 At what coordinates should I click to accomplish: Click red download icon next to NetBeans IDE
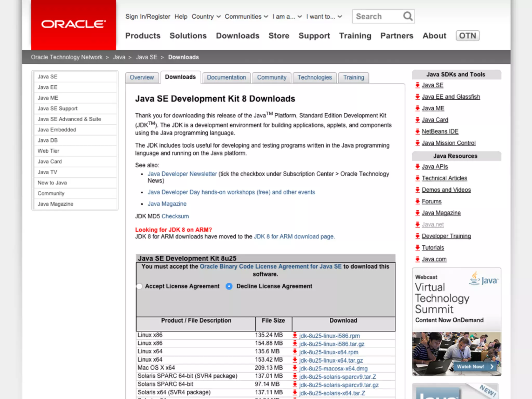417,131
